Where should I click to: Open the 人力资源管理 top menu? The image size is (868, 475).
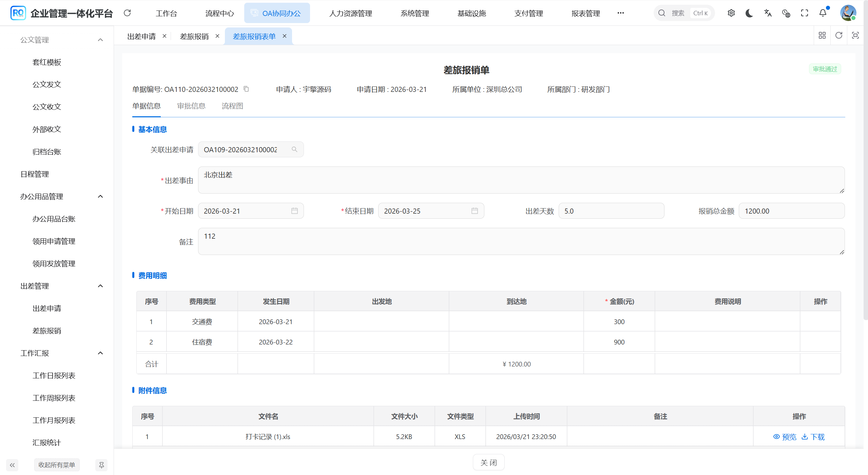coord(350,13)
